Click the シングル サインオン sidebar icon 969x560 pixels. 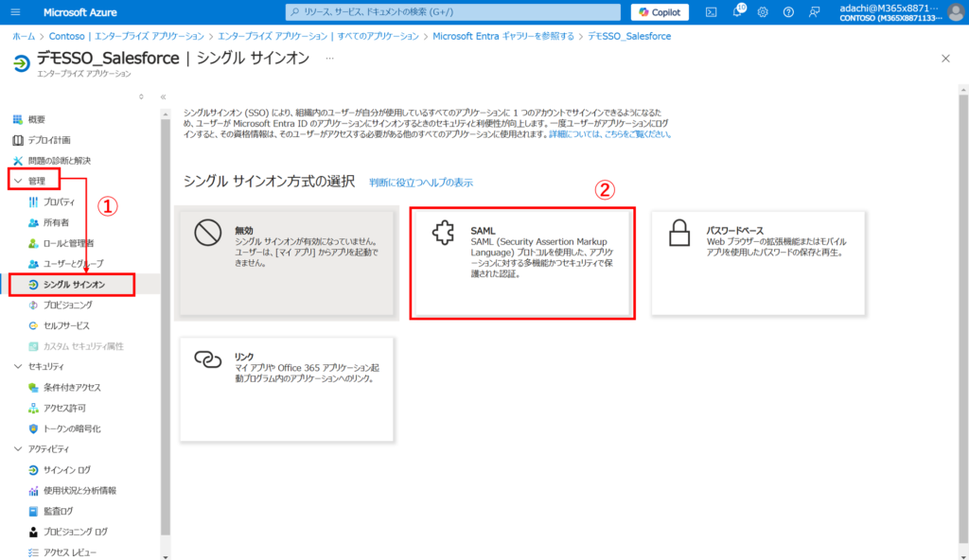click(x=33, y=285)
